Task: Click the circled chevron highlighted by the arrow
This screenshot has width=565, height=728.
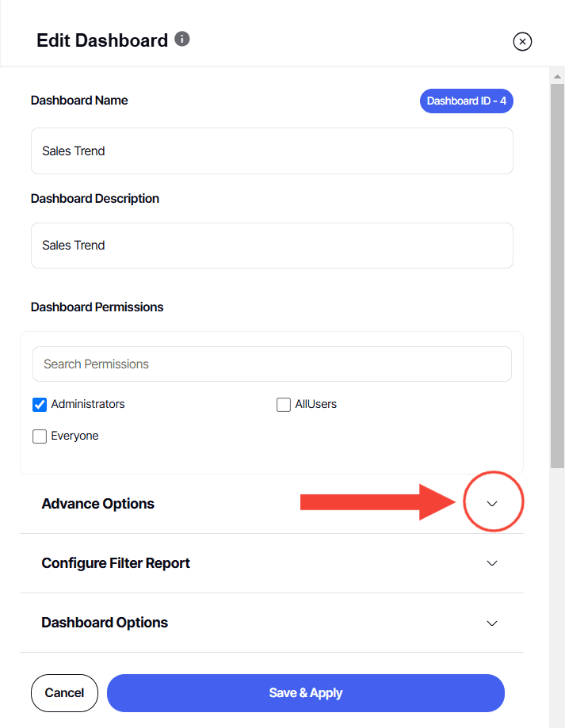Action: coord(493,502)
